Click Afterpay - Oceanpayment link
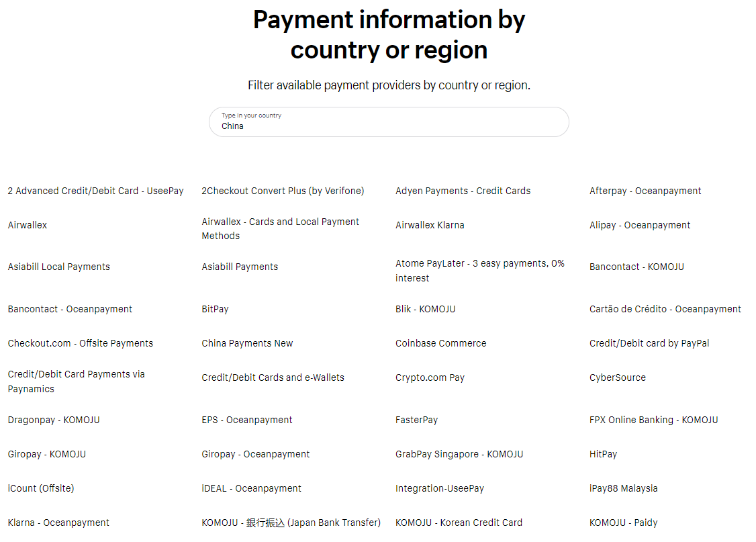Image resolution: width=756 pixels, height=542 pixels. tap(645, 191)
